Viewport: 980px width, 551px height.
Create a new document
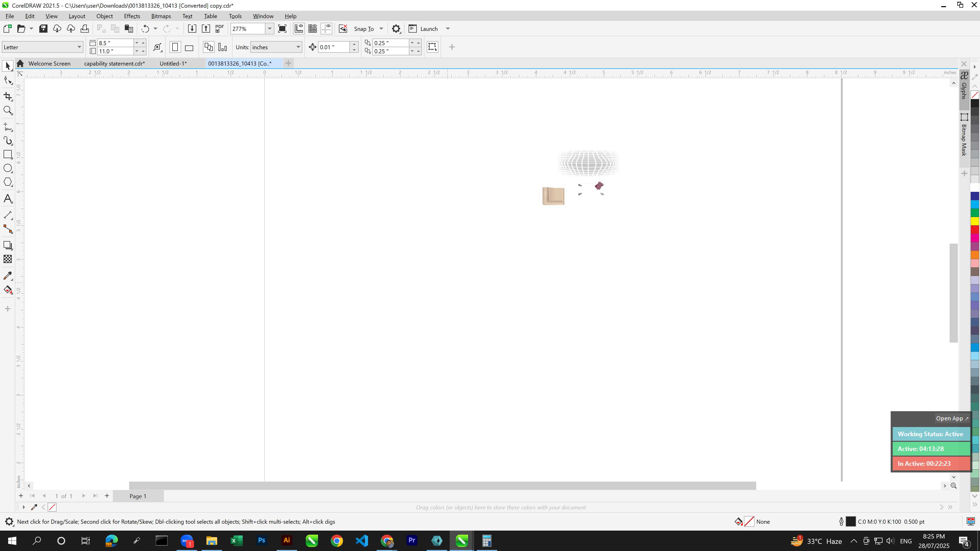click(x=7, y=29)
